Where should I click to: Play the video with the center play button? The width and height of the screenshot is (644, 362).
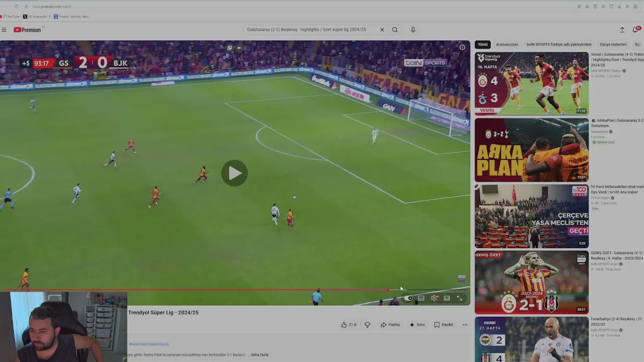pos(234,173)
